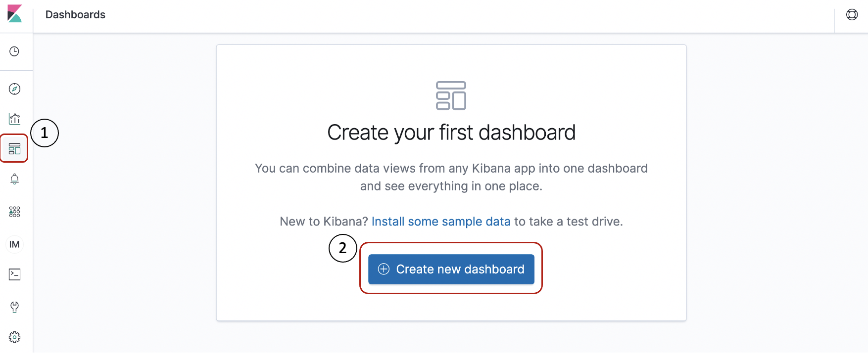Open Dev Tools console icon

click(14, 274)
